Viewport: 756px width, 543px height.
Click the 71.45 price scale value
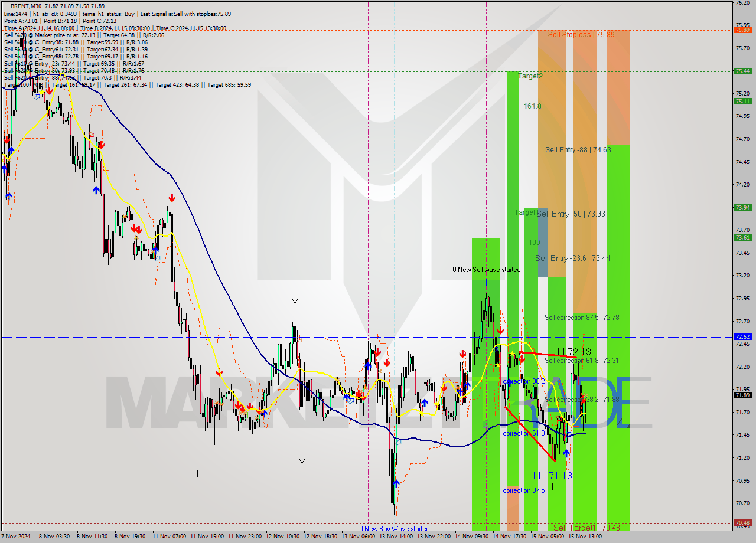pyautogui.click(x=742, y=434)
